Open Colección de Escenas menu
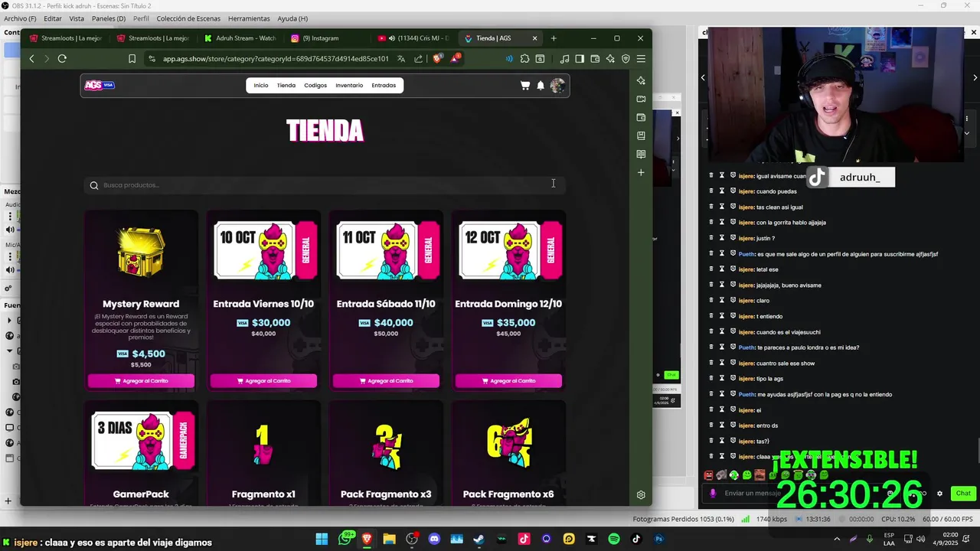Image resolution: width=980 pixels, height=551 pixels. click(x=189, y=18)
